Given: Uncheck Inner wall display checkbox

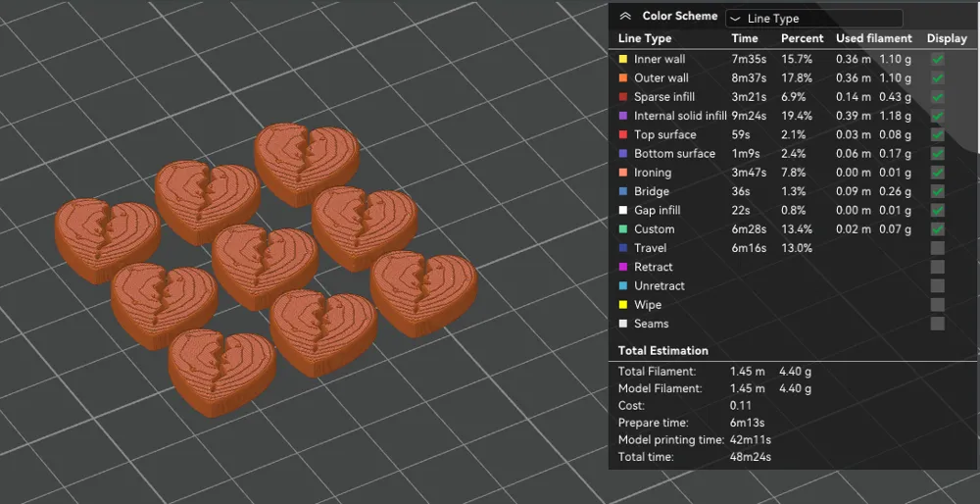Looking at the screenshot, I should point(937,60).
